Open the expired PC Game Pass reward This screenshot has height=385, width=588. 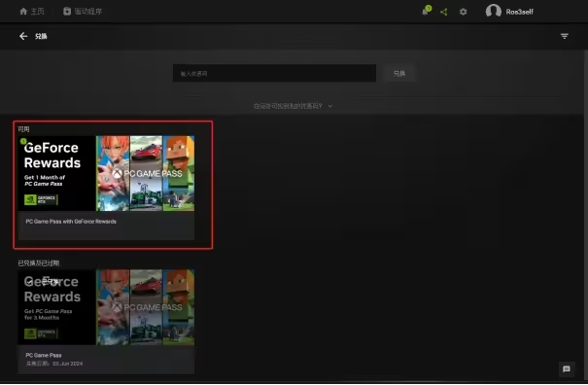[106, 321]
